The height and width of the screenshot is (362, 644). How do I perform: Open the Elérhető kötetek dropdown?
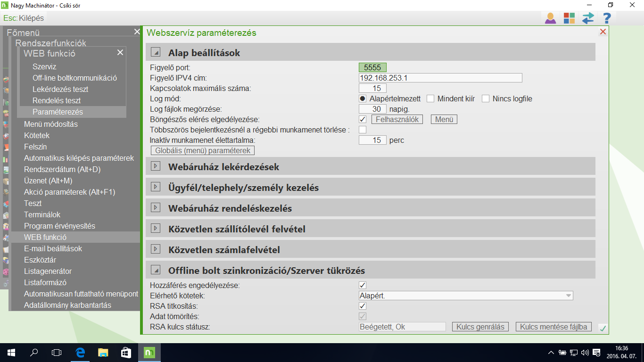[568, 295]
